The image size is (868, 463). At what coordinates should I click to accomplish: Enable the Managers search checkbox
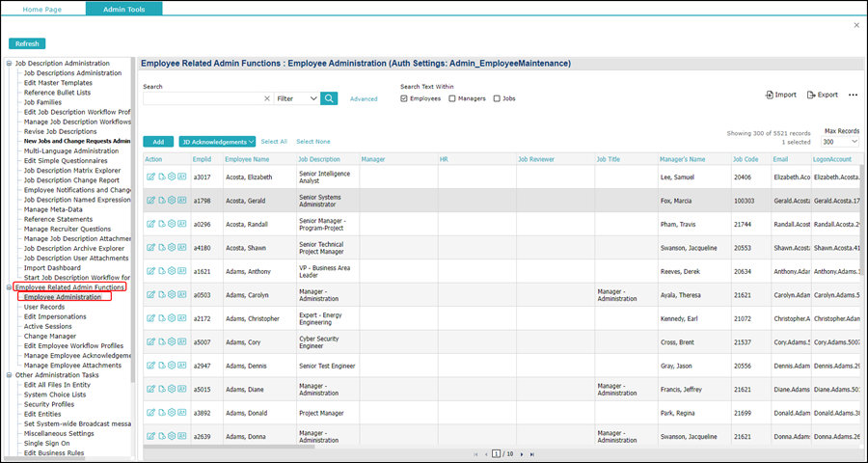(x=452, y=98)
